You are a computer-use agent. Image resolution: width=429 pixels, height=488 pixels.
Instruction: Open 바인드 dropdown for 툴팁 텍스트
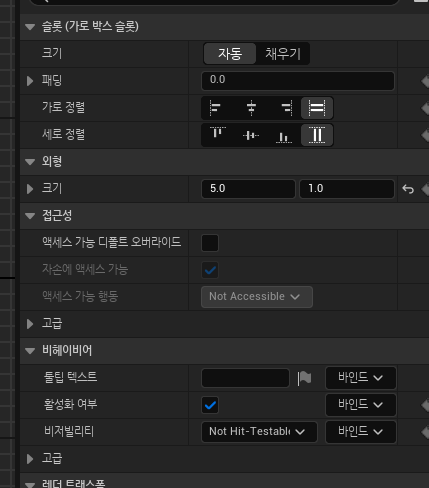tap(361, 378)
